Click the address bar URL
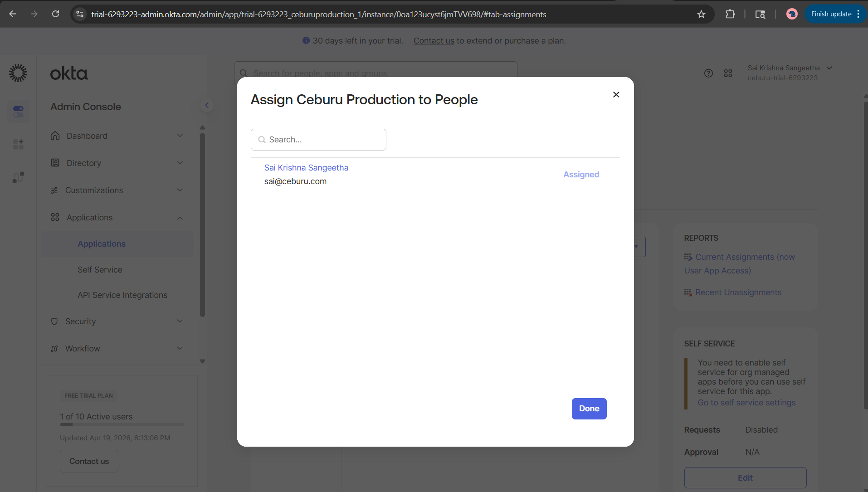 pyautogui.click(x=318, y=15)
